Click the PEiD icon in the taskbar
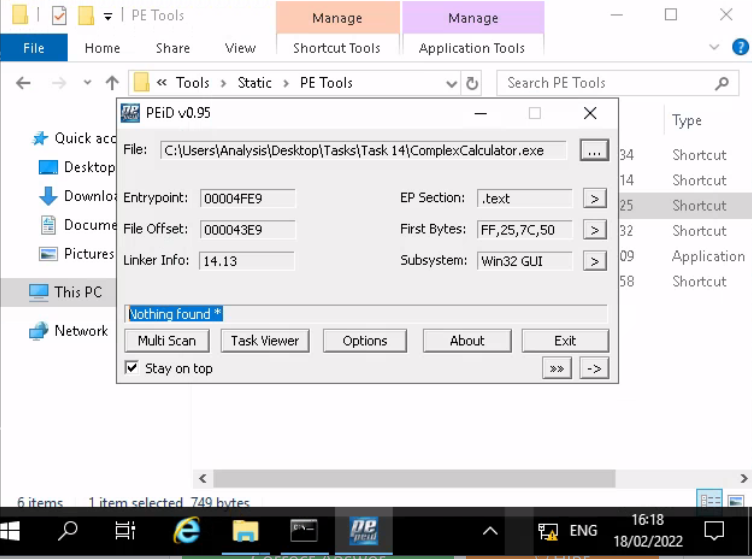Image resolution: width=752 pixels, height=559 pixels. pyautogui.click(x=362, y=530)
